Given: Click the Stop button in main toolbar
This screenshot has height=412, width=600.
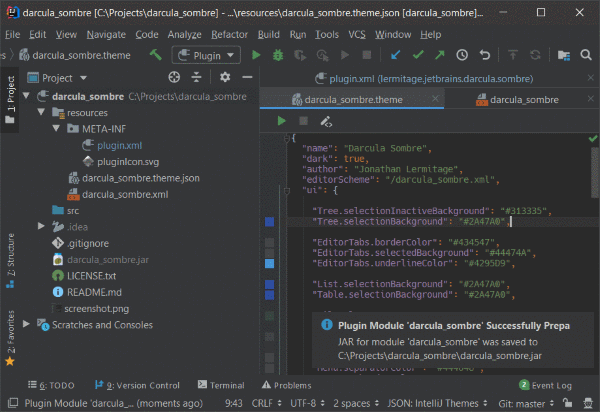Looking at the screenshot, I should coord(367,55).
